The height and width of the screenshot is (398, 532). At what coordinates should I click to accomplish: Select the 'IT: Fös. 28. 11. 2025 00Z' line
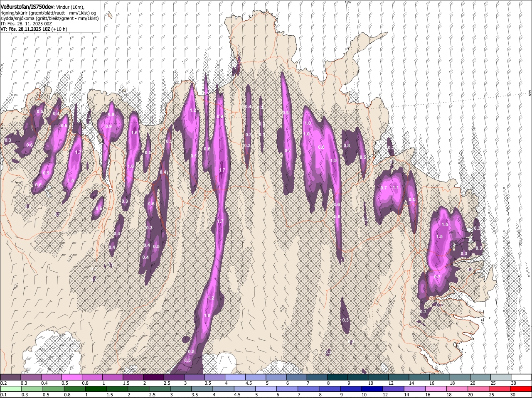26,24
